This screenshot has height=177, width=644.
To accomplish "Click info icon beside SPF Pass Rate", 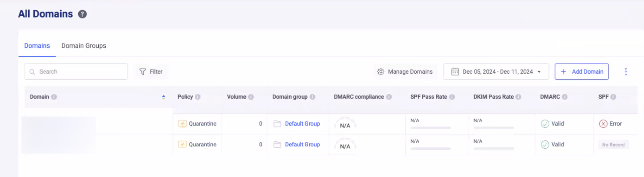I will (452, 97).
